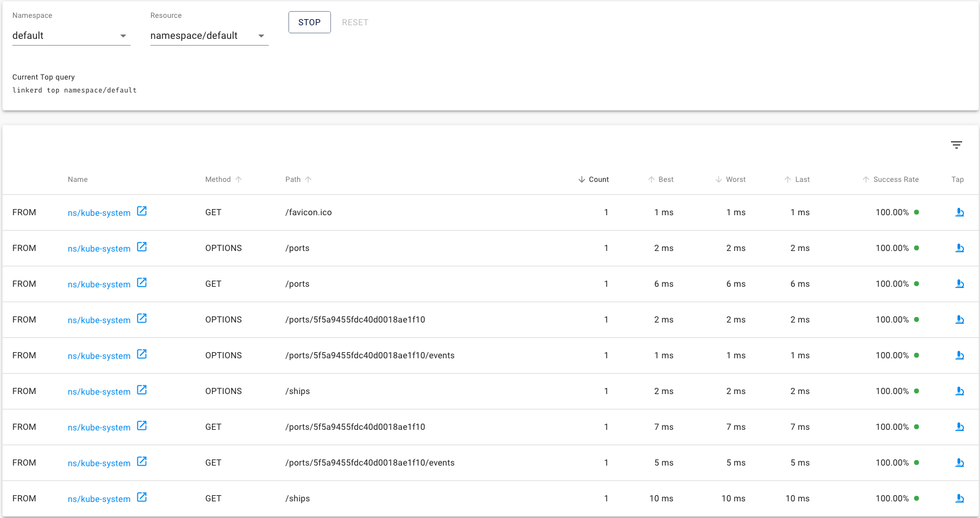Select the /favicon.ico path cell

tap(308, 212)
